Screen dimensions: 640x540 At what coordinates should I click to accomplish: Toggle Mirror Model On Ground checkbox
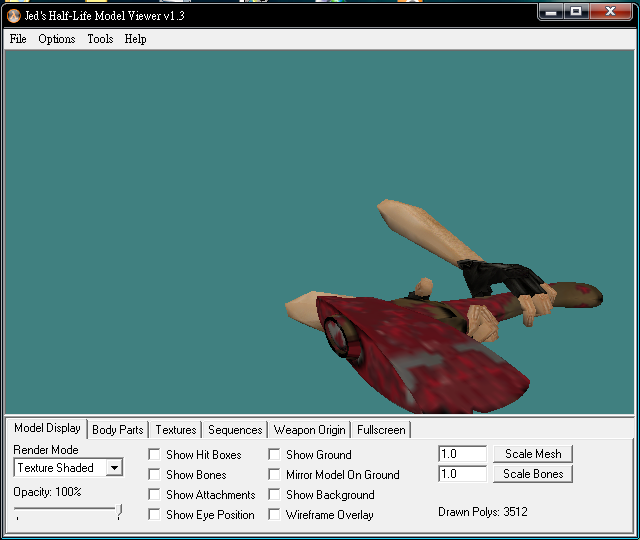point(274,475)
